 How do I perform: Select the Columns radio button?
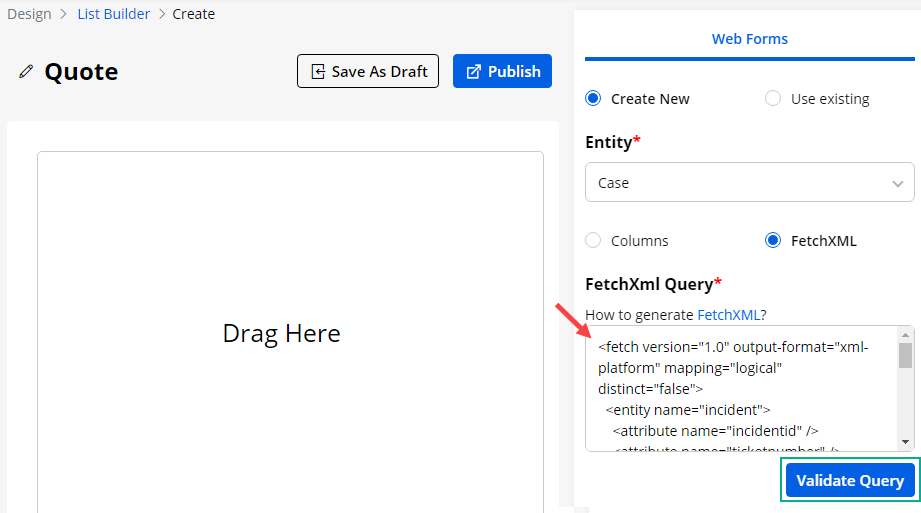pos(593,240)
